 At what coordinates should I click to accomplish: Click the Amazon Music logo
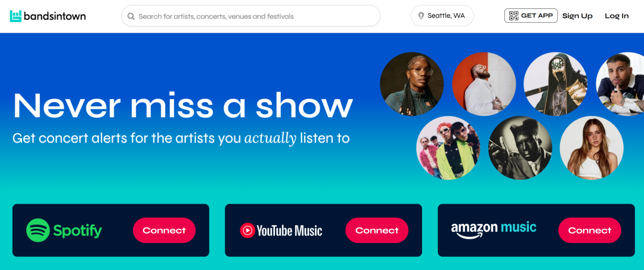(x=494, y=230)
